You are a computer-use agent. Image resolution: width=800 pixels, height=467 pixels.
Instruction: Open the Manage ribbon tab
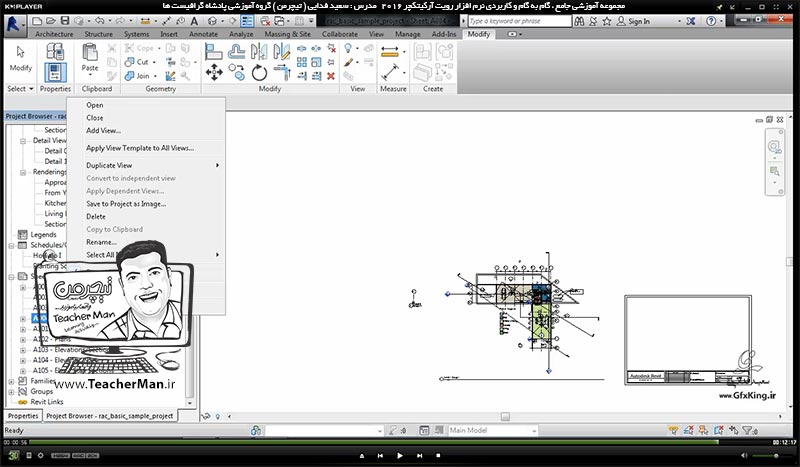click(408, 34)
